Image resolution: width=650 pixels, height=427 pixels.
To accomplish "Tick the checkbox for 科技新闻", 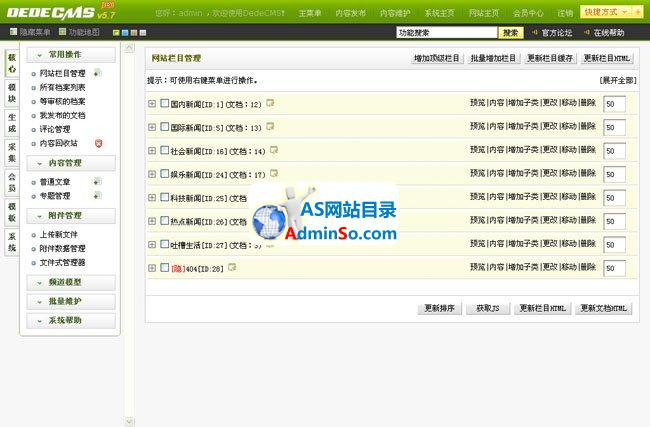I will [x=165, y=197].
